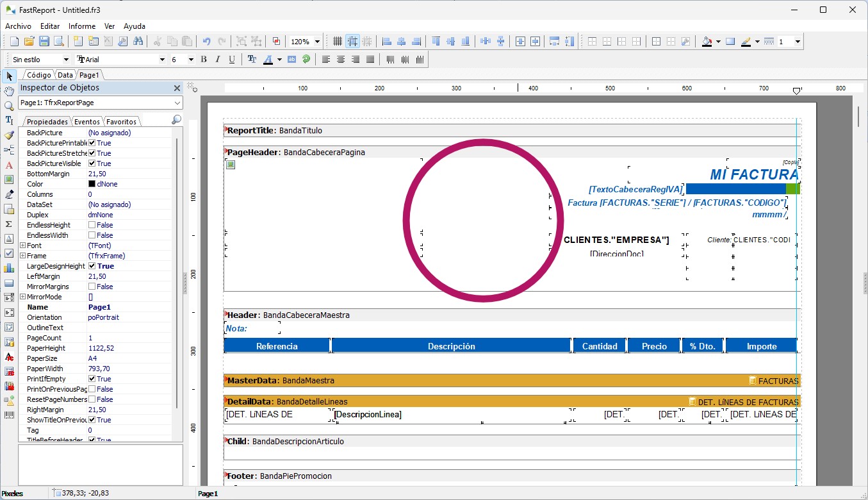
Task: Click the Find binoculars icon
Action: (x=137, y=42)
